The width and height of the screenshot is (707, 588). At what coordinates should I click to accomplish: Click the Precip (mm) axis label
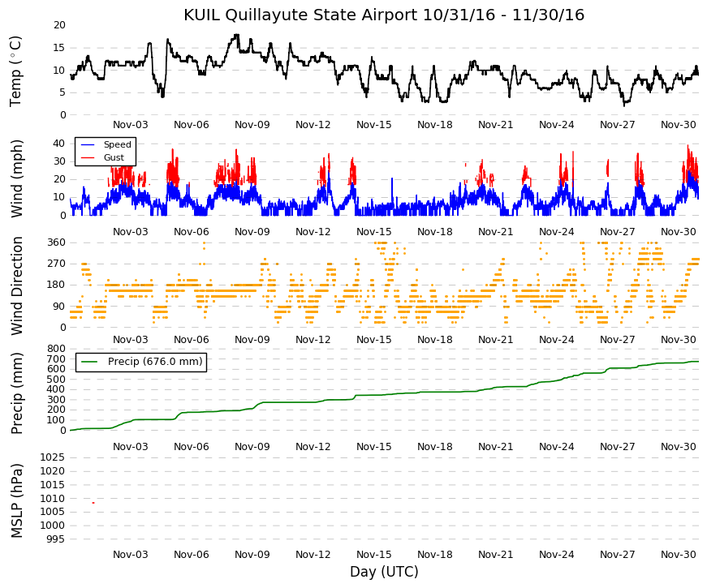[x=15, y=393]
